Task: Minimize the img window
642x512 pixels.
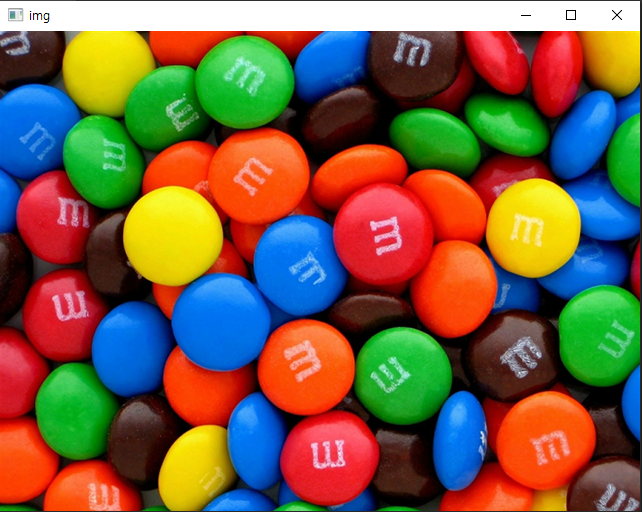Action: 526,16
